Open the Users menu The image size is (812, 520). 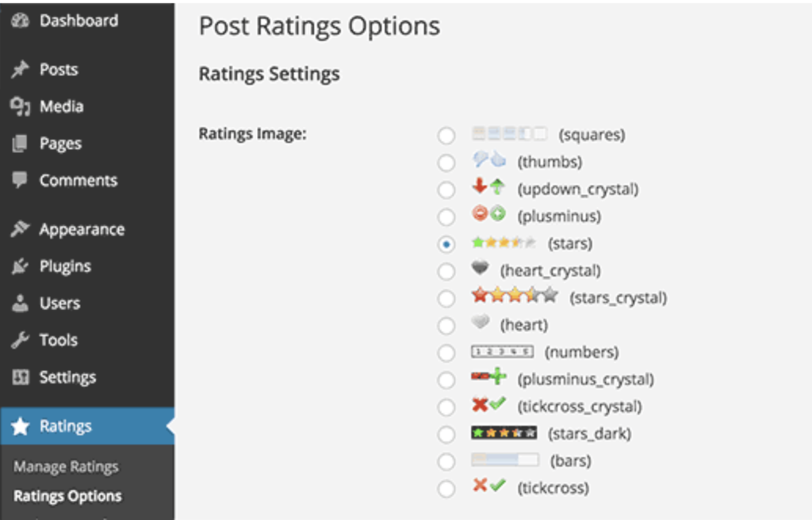click(59, 303)
